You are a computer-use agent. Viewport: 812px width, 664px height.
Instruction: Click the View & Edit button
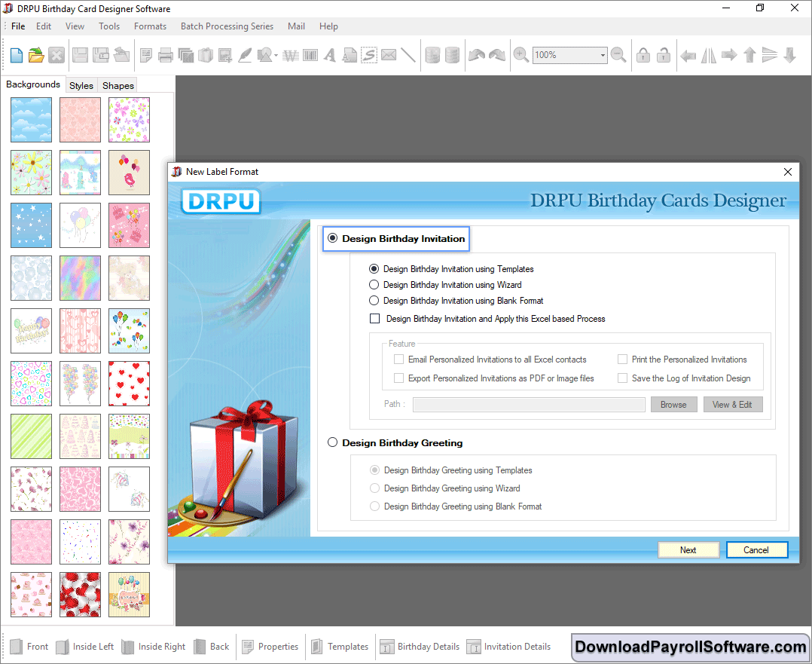coord(732,404)
